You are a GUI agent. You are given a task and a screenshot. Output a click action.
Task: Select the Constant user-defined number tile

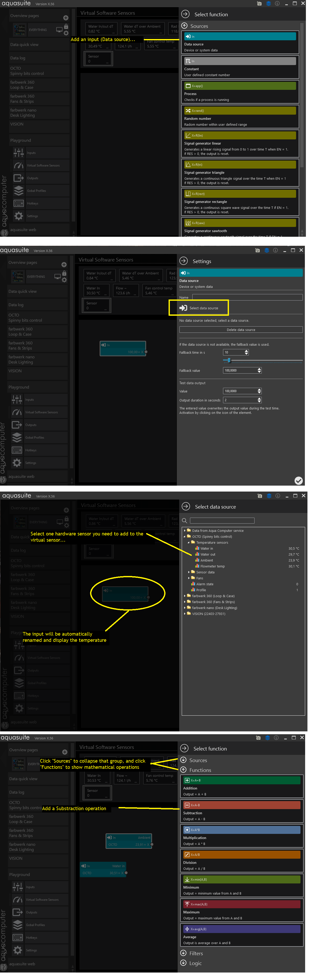point(240,67)
